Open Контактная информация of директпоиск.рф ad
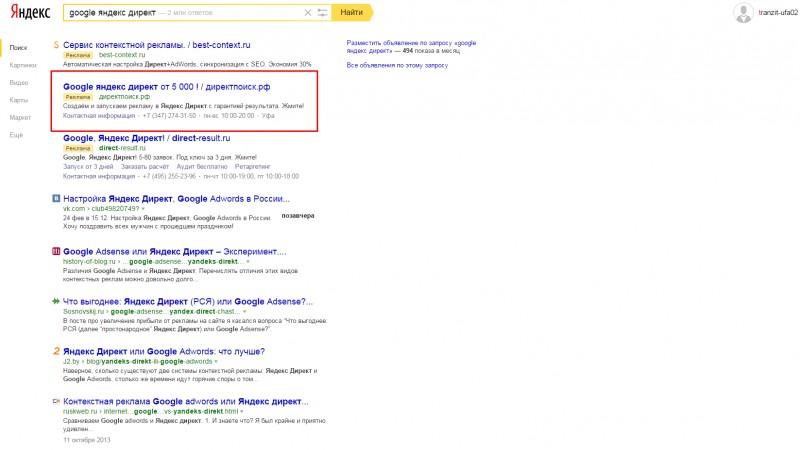 [x=99, y=116]
